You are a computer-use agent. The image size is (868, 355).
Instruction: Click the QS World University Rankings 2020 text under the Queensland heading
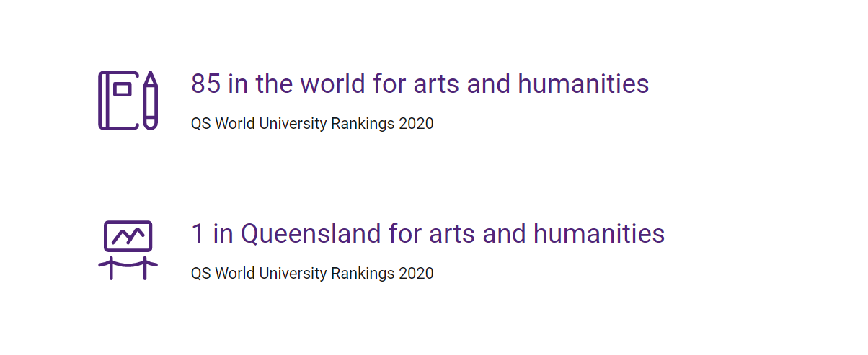[312, 273]
